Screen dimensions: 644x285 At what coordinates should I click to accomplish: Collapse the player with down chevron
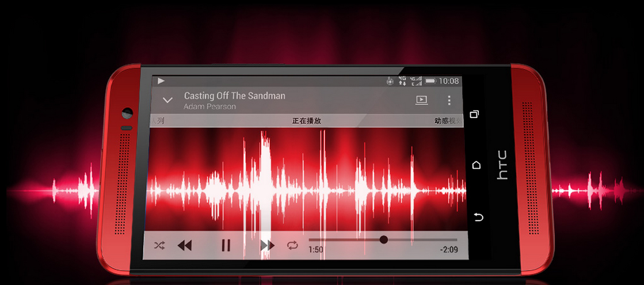[x=167, y=101]
